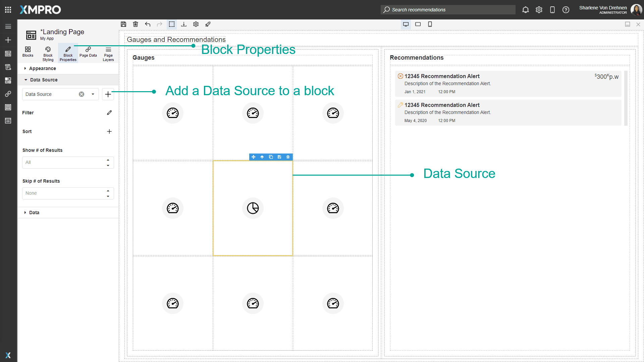
Task: Click the Import download icon in toolbar
Action: 184,24
